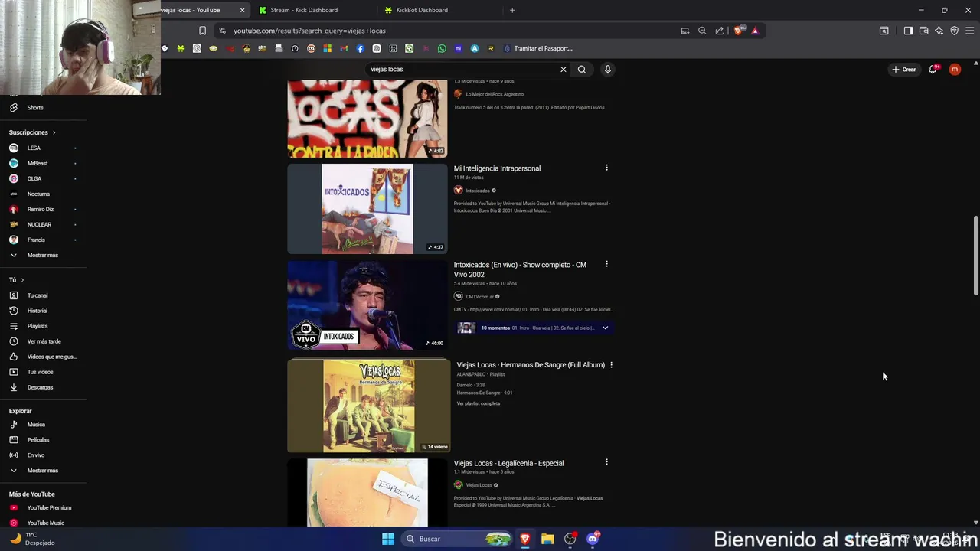Open the Windows Start menu
This screenshot has height=551, width=980.
tap(388, 539)
